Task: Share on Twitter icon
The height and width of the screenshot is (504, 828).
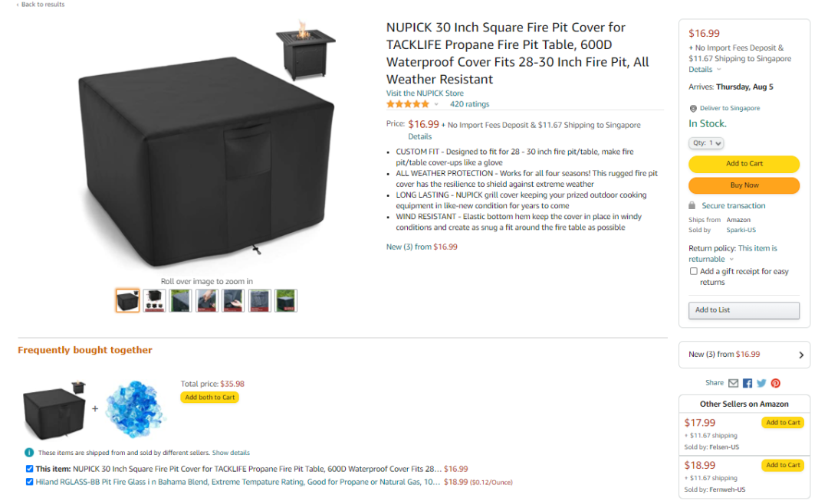Action: [x=761, y=383]
